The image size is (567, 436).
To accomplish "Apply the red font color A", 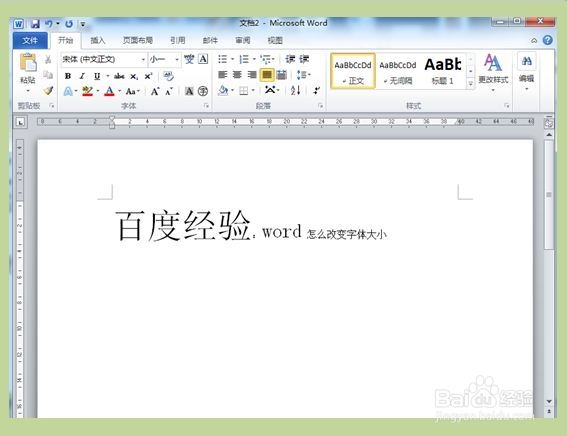I will click(x=109, y=91).
